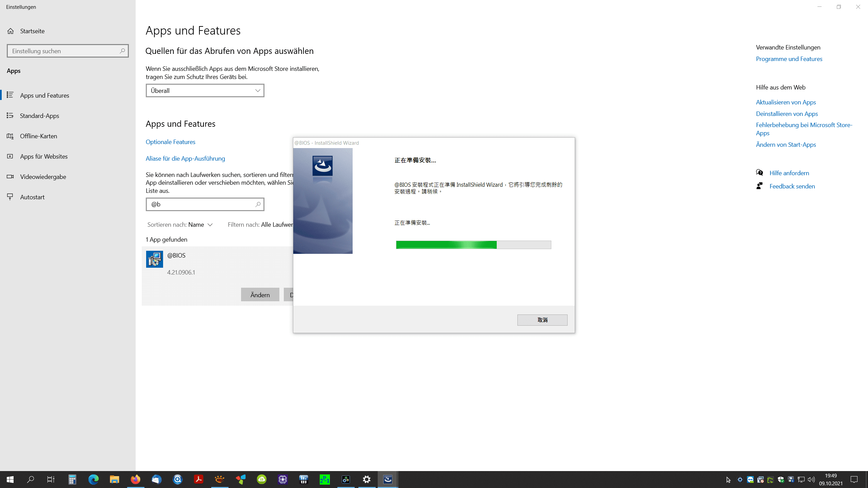
Task: Open the green 2P-1 Prime95 taskbar icon
Action: click(x=324, y=480)
